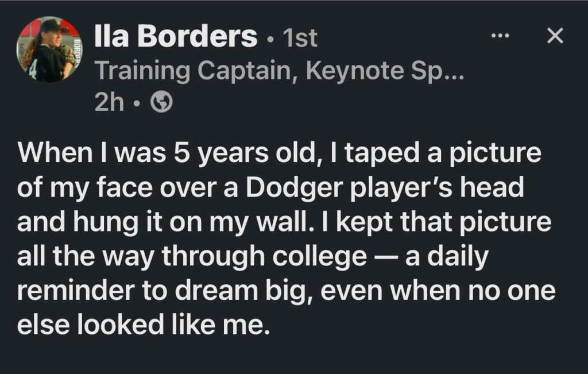Click the line starting "reminder to dream big"

pos(286,291)
